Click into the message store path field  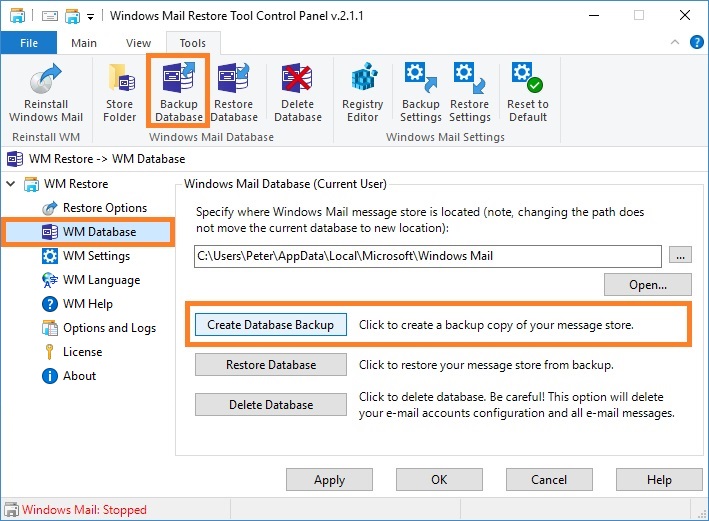428,256
